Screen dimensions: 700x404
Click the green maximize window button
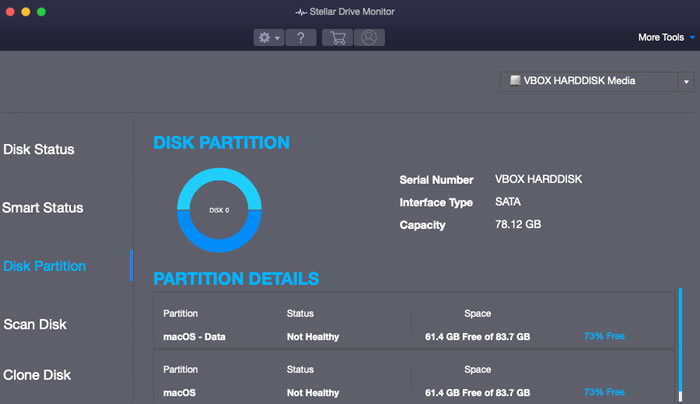(x=42, y=12)
